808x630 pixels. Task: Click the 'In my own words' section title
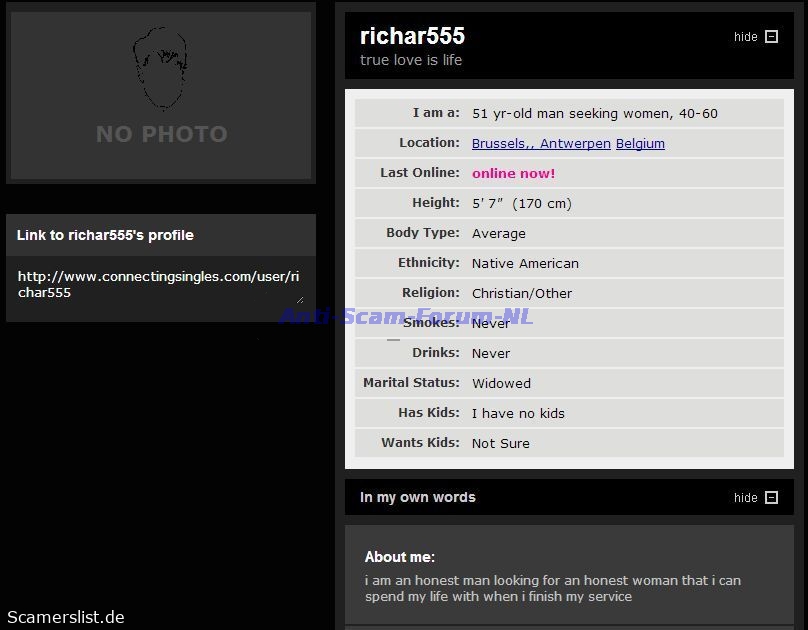click(417, 497)
